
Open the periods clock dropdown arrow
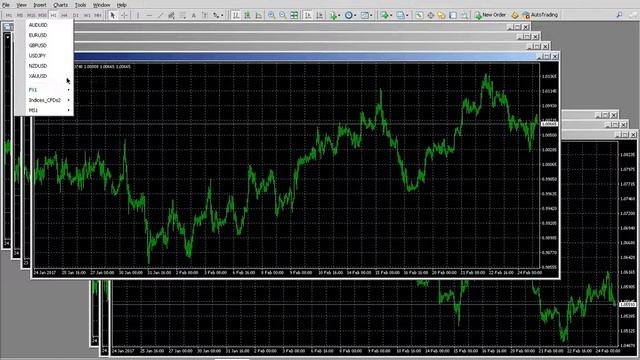click(355, 15)
